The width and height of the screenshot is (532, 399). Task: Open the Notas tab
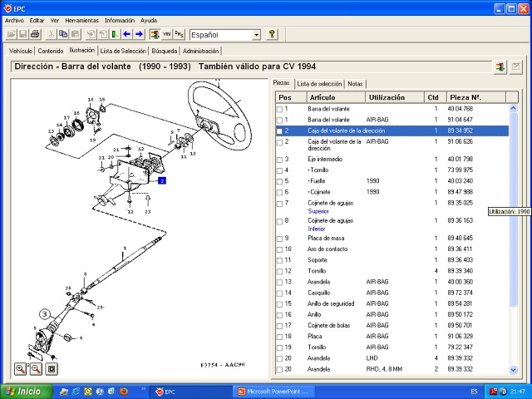(355, 84)
